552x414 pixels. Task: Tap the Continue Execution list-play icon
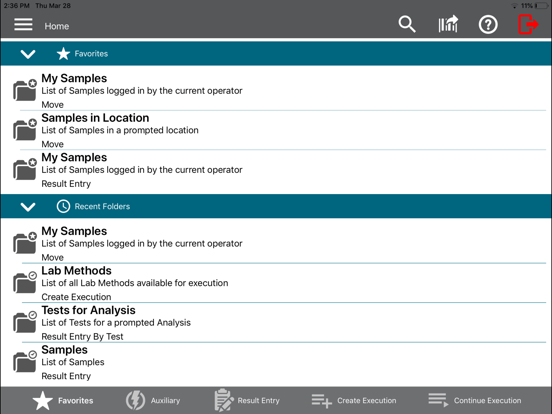point(438,400)
